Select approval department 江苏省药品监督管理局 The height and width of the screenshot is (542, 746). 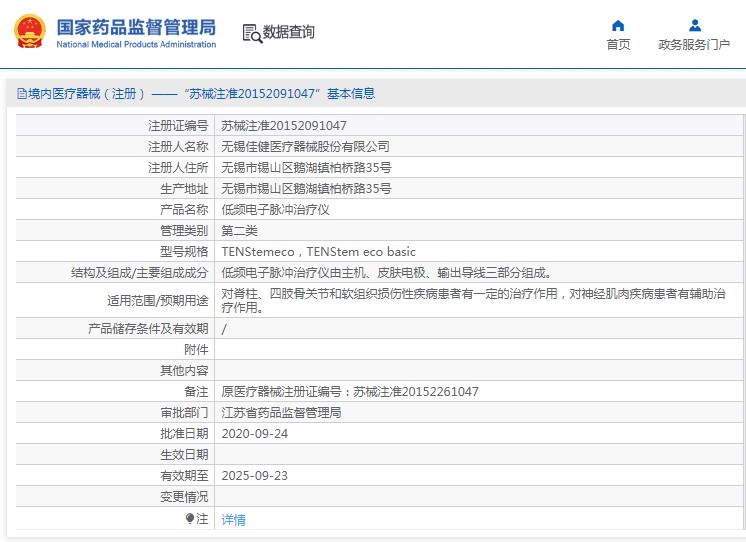(281, 413)
